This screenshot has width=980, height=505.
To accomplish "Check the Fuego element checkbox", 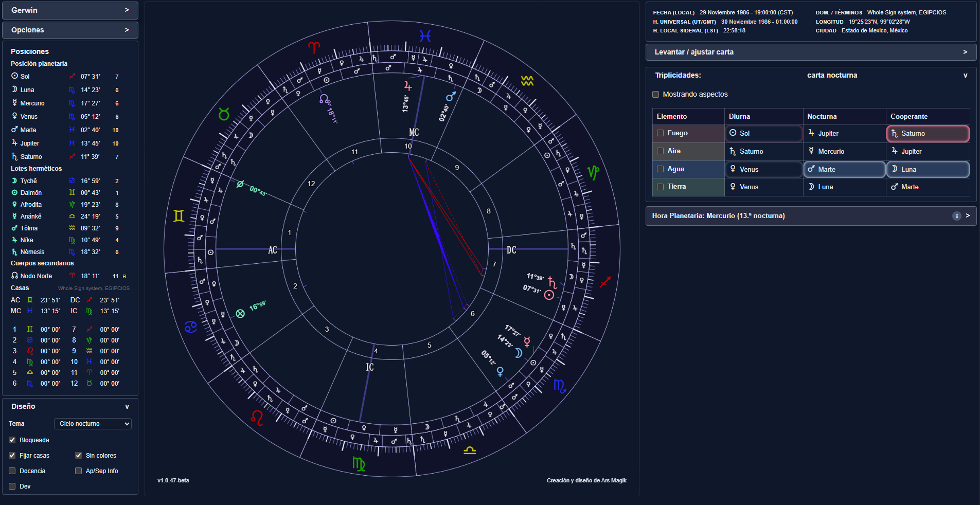I will point(660,133).
